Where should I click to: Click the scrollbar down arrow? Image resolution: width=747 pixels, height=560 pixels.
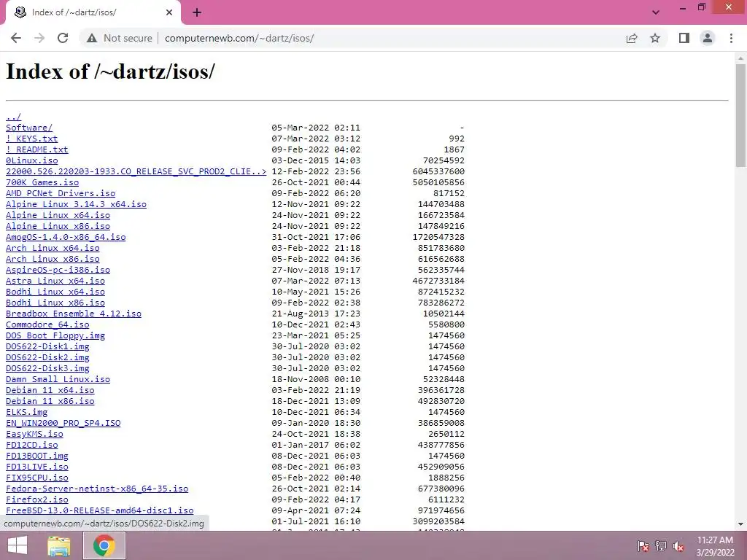click(x=740, y=524)
